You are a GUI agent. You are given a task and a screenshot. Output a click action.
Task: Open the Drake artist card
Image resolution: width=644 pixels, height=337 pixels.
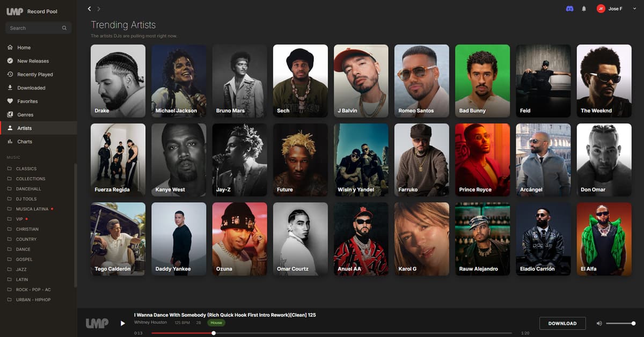pos(118,81)
